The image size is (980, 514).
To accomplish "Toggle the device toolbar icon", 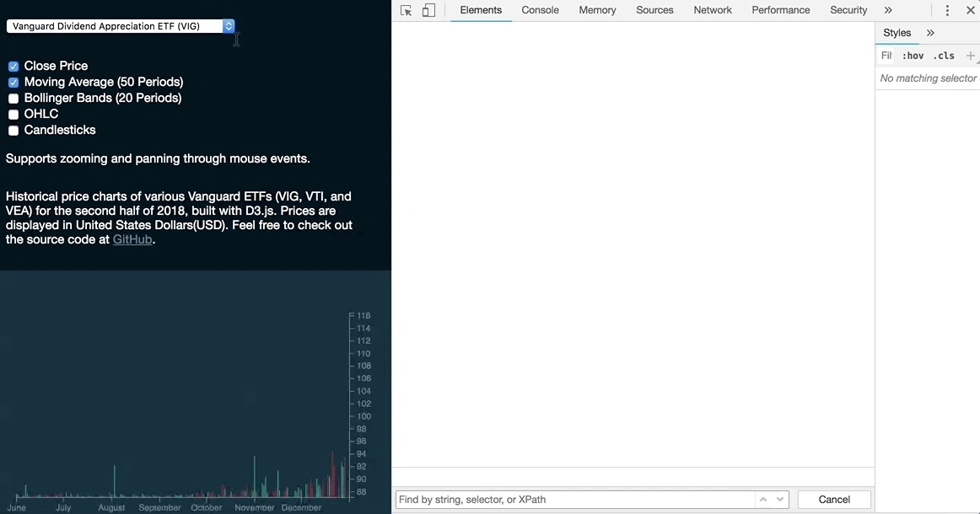I will 428,11.
